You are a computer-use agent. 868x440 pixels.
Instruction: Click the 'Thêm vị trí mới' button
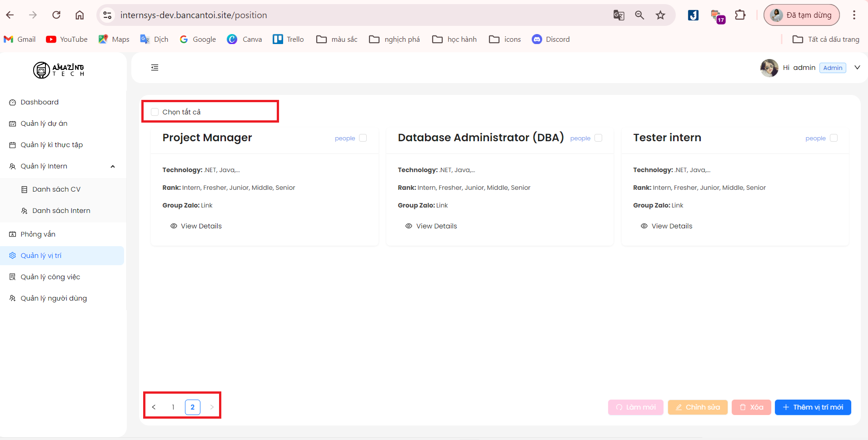[813, 407]
